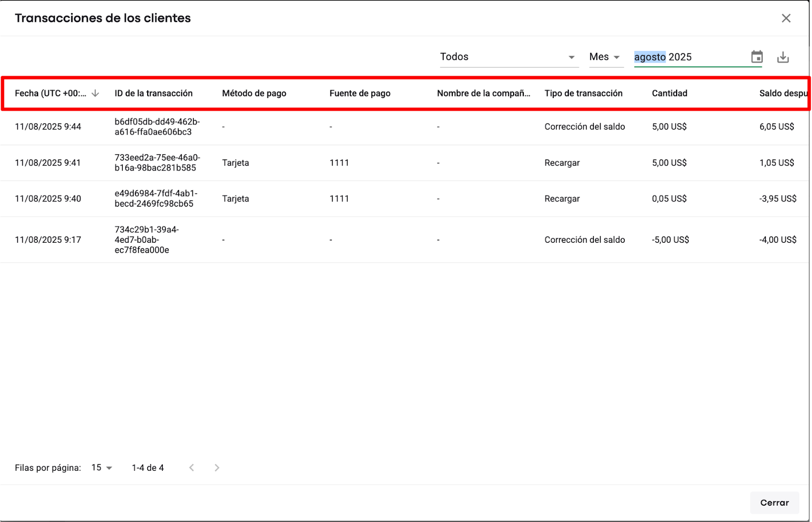Viewport: 812px width, 522px height.
Task: Close dialog with the X icon
Action: coord(786,18)
